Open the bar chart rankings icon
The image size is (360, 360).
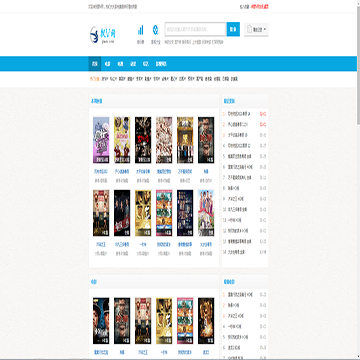coord(140,30)
